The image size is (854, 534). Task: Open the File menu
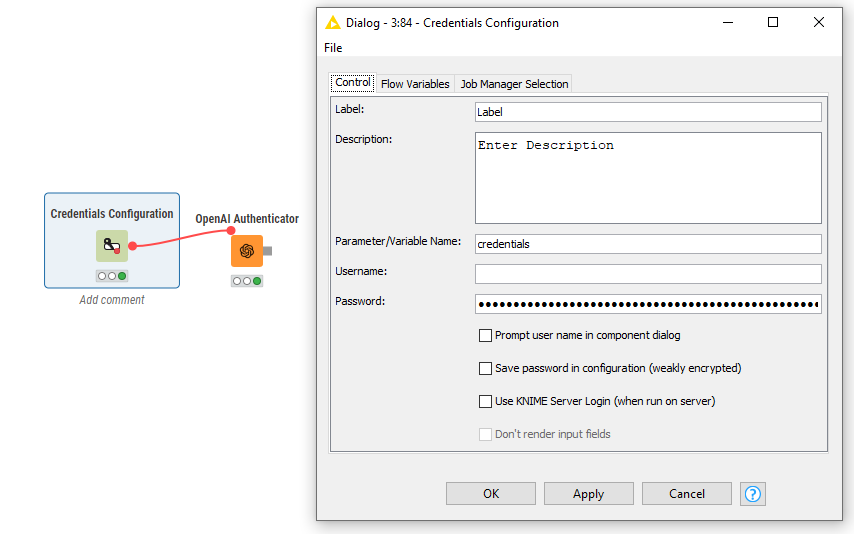333,48
